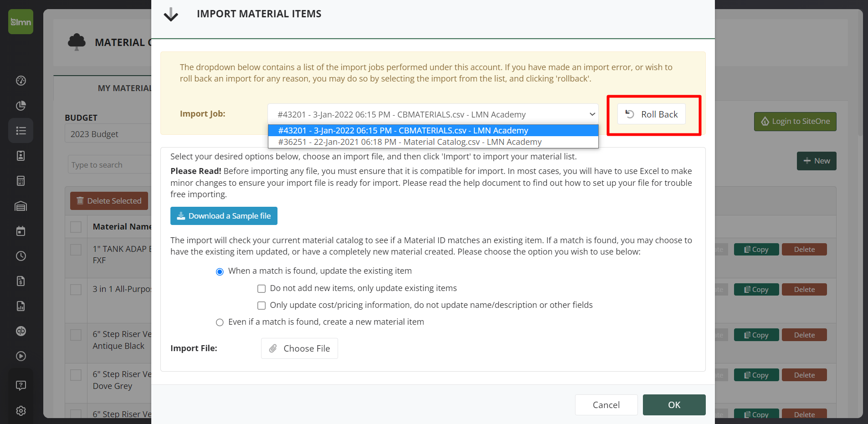This screenshot has height=424, width=868.
Task: Check 'Only update cost/pricing information' checkbox
Action: [262, 306]
